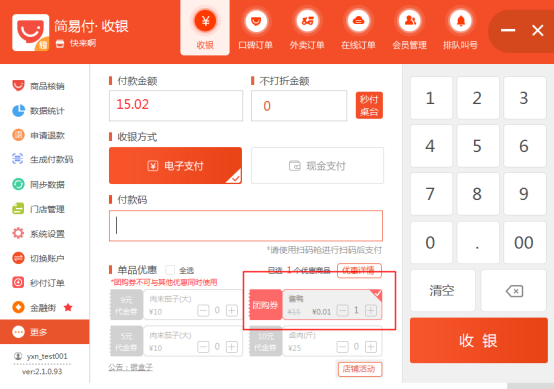Open the 收银 cashier tab

click(x=205, y=29)
